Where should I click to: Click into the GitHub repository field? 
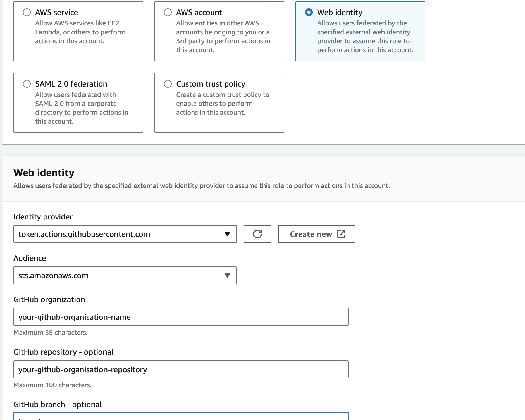pyautogui.click(x=181, y=369)
